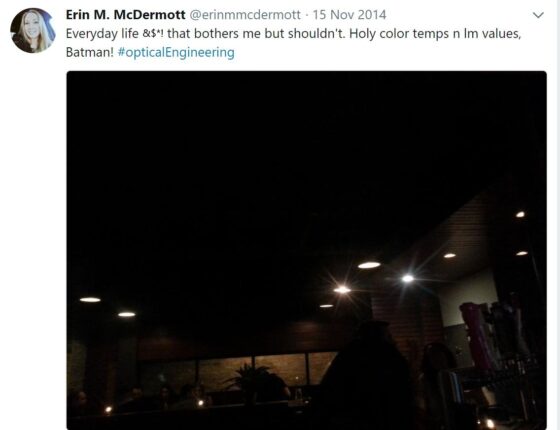This screenshot has height=430, width=560.
Task: Click the largest oval ceiling light in photo
Action: (369, 265)
